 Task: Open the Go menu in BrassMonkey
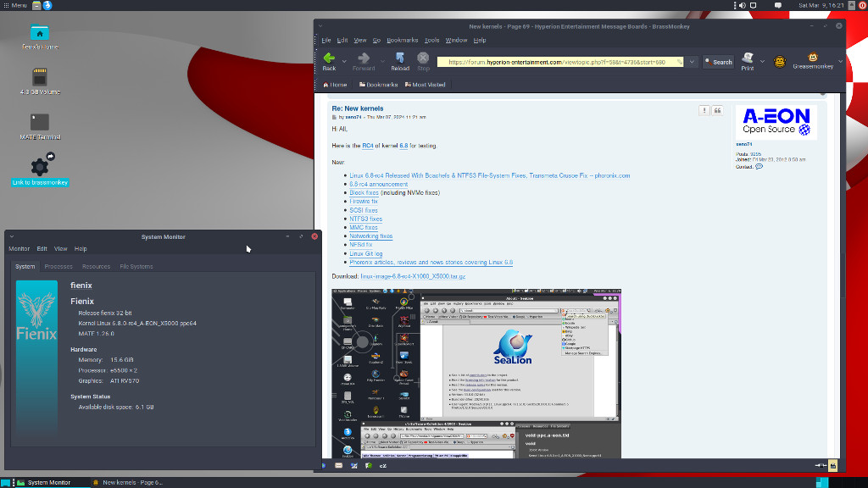coord(376,40)
